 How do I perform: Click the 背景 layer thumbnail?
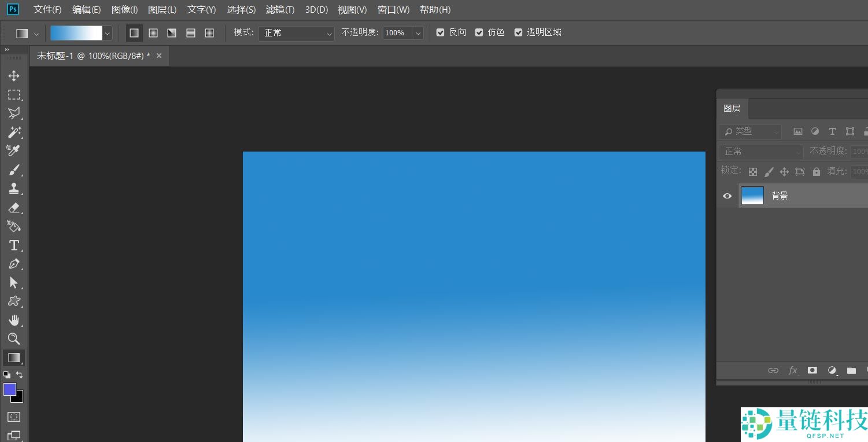(x=752, y=196)
